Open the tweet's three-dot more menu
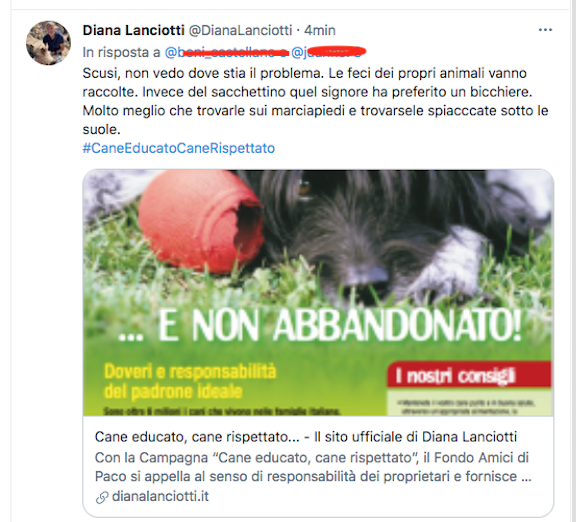This screenshot has height=522, width=576. pos(545,30)
